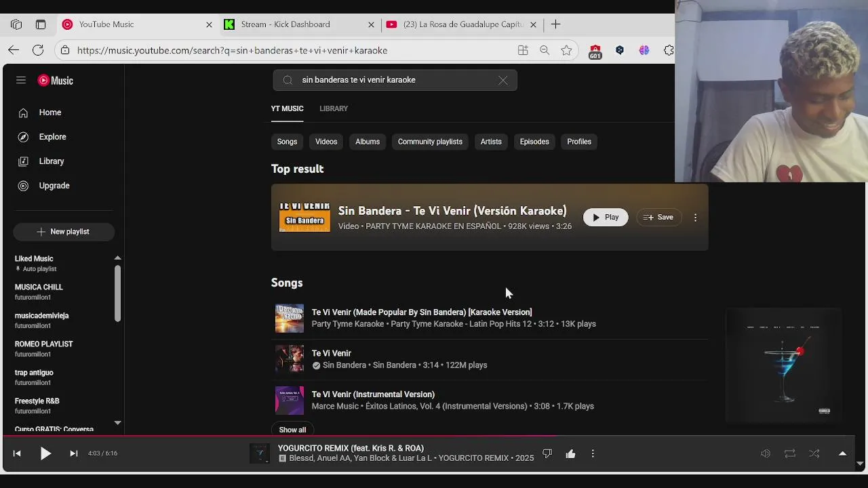
Task: Like YOGURCITO REMIX with thumbs up
Action: 570,453
